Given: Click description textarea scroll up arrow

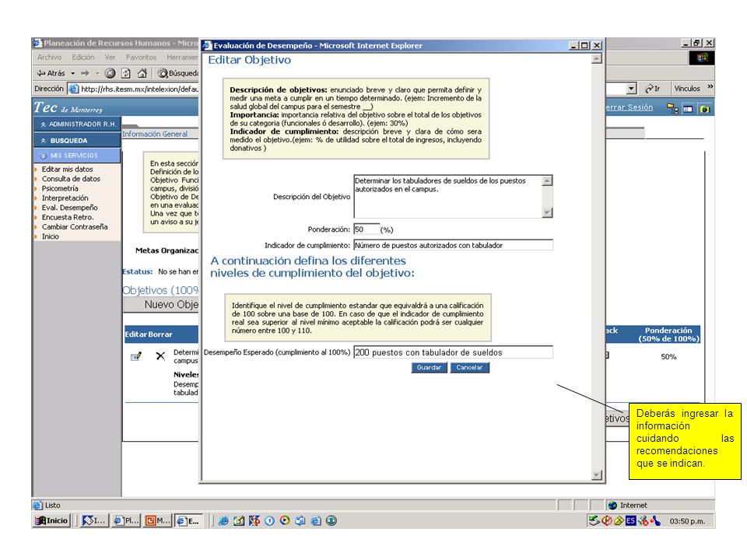Looking at the screenshot, I should pos(547,180).
